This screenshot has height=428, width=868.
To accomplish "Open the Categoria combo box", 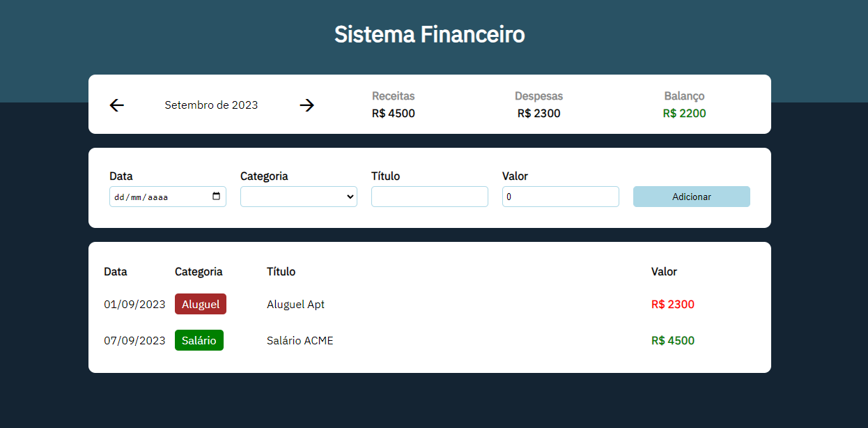I will [298, 197].
